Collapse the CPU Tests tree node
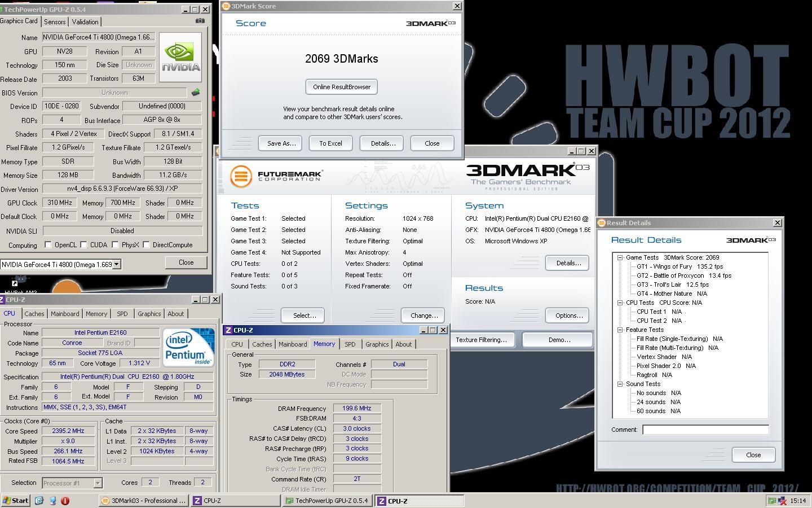Image resolution: width=812 pixels, height=508 pixels. [x=620, y=303]
